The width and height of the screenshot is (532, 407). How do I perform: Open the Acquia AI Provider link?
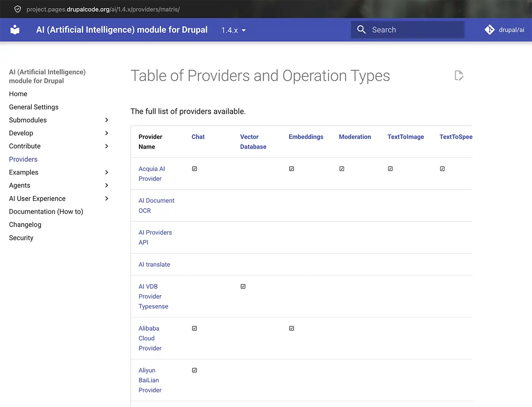(x=152, y=174)
